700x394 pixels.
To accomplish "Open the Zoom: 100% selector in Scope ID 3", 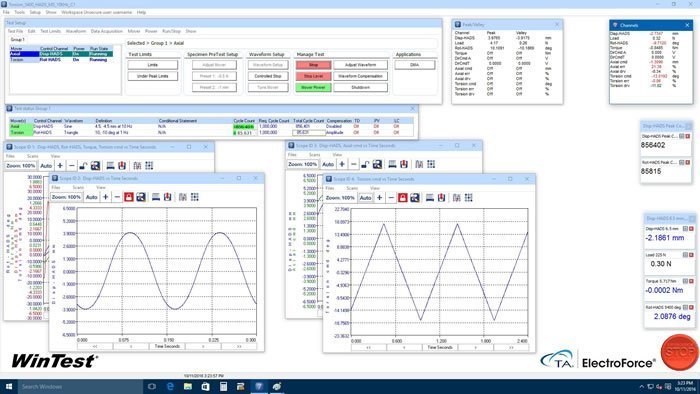I will click(x=302, y=164).
